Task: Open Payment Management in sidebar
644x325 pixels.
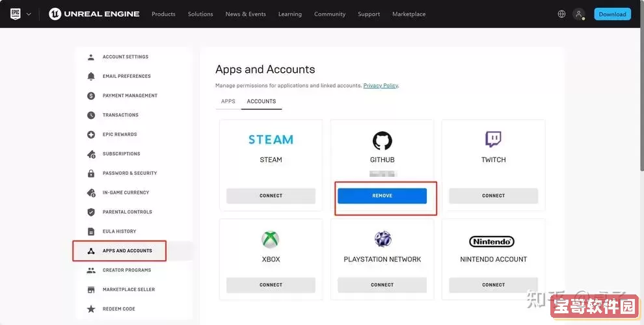Action: (130, 96)
